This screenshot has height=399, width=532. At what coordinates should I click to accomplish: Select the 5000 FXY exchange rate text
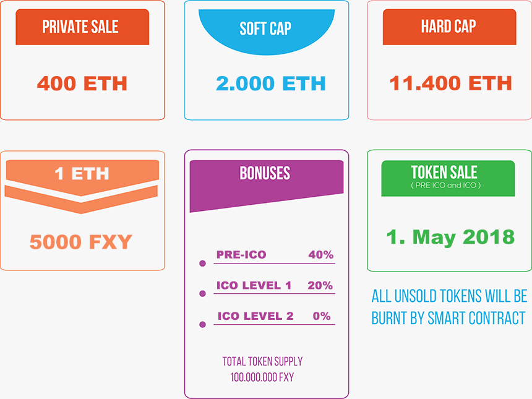81,241
